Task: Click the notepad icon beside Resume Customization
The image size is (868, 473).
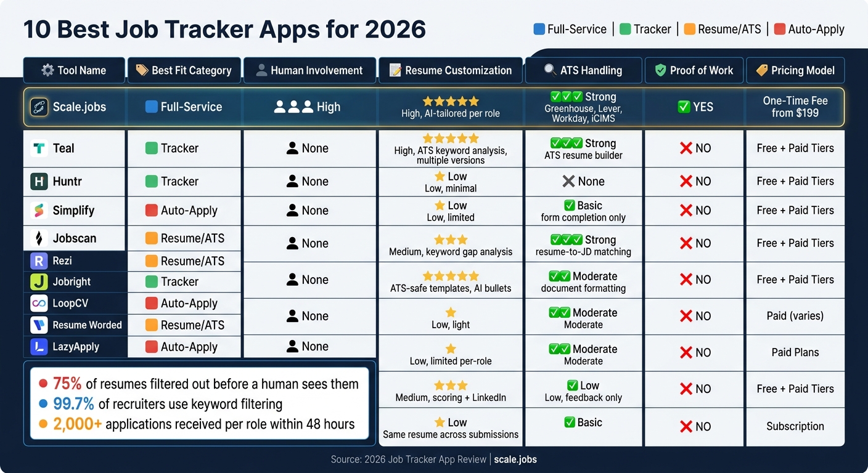Action: click(x=395, y=70)
